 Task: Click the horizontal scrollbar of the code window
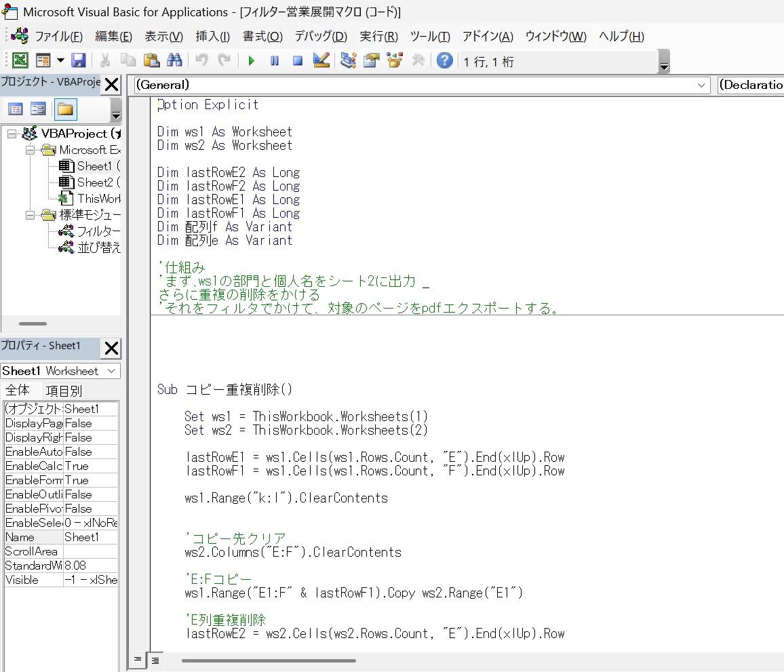[x=269, y=660]
